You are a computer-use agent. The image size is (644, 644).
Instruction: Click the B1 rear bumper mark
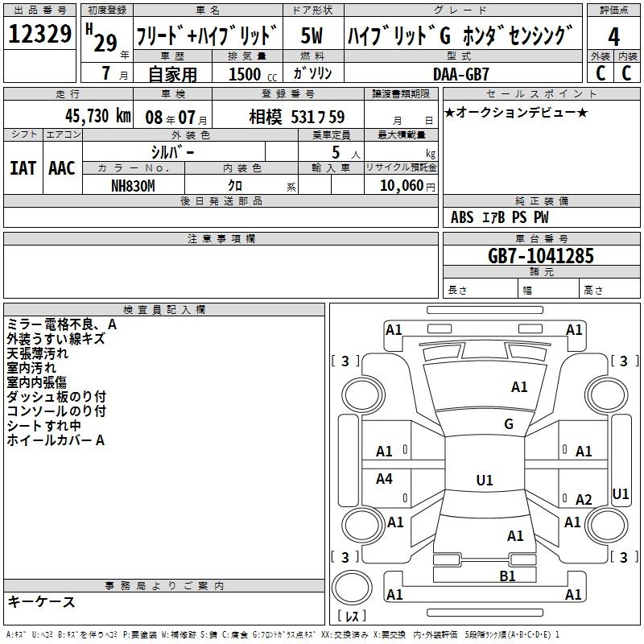(507, 576)
